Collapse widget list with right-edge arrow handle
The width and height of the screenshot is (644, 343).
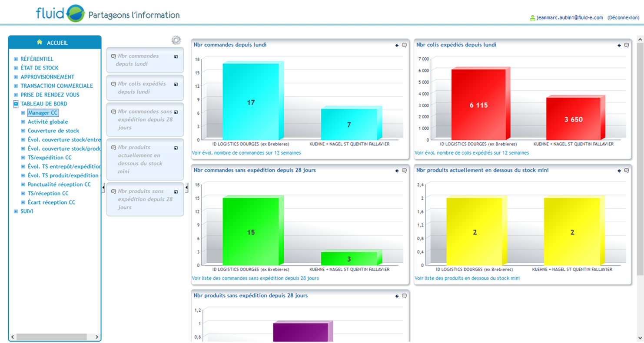187,188
